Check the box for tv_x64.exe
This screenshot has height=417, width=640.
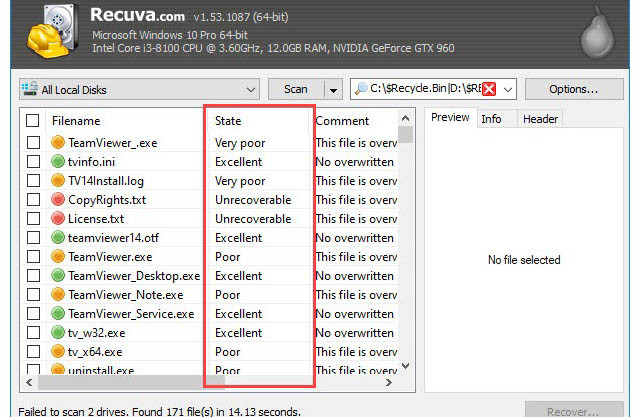click(x=33, y=351)
